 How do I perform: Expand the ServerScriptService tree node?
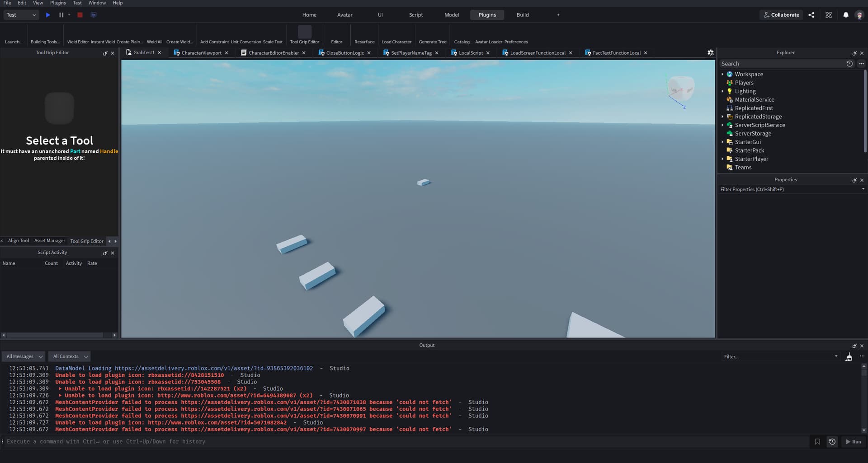[722, 125]
